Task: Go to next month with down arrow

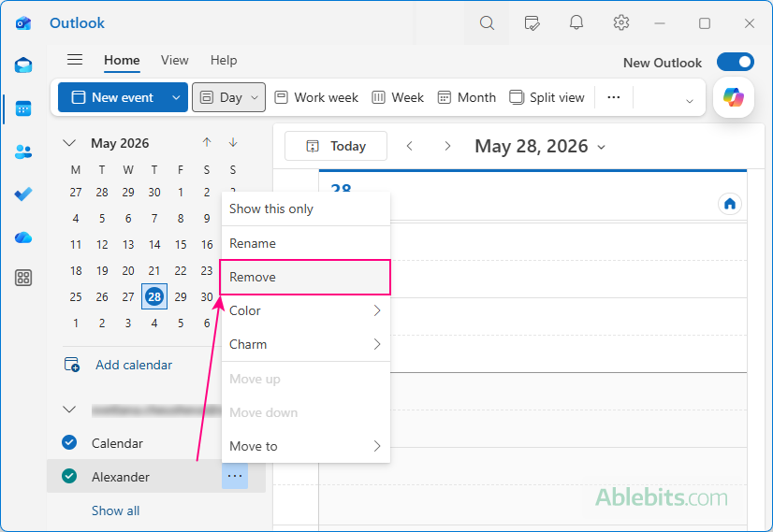Action: (233, 142)
